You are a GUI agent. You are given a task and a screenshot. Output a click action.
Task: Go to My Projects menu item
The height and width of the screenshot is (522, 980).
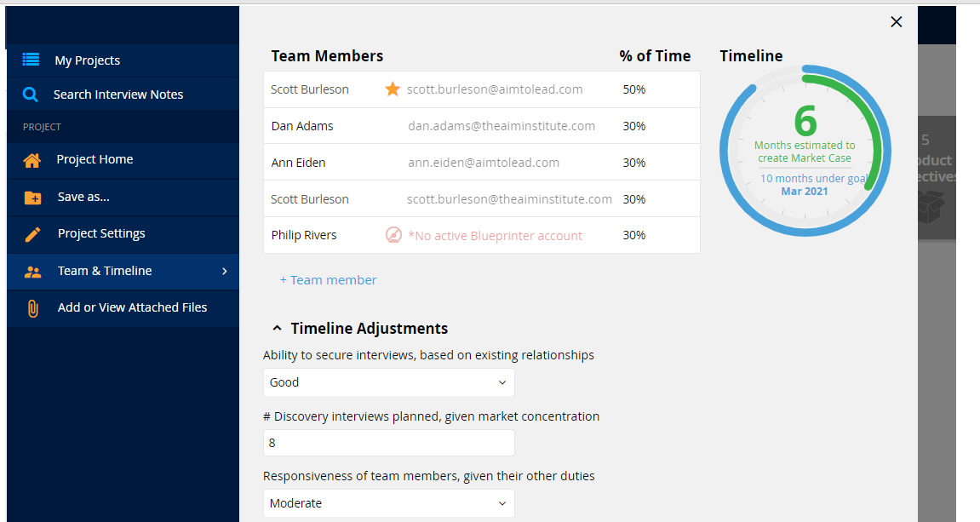tap(123, 60)
